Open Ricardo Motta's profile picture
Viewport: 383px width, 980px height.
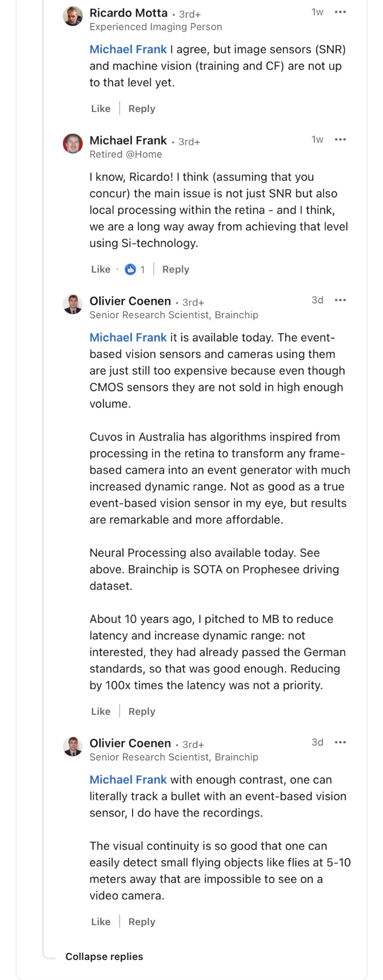tap(73, 17)
